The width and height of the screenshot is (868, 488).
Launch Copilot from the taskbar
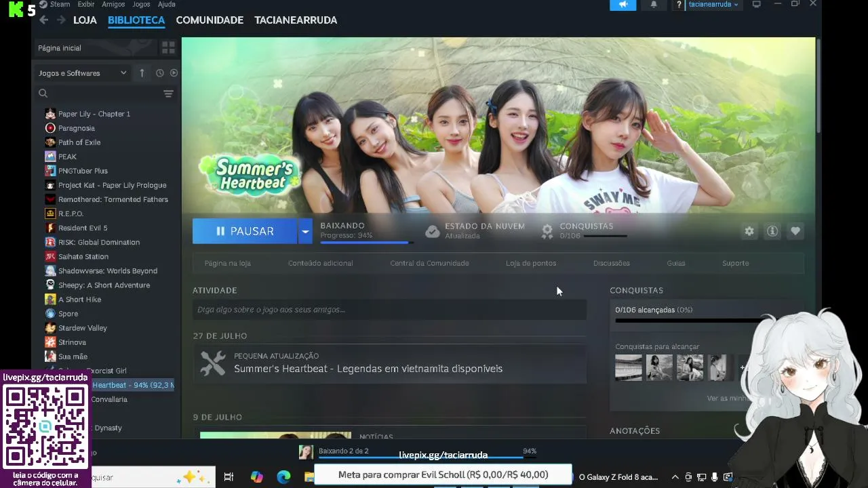(x=257, y=477)
